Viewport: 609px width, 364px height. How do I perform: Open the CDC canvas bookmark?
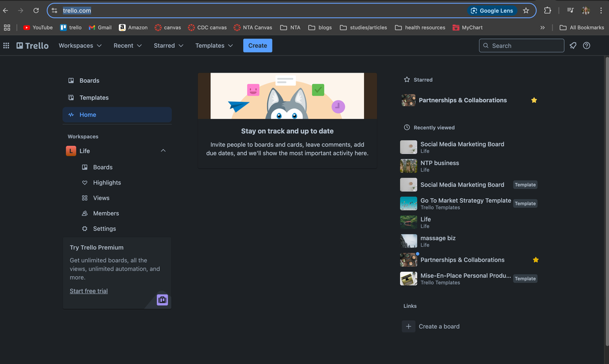click(207, 27)
